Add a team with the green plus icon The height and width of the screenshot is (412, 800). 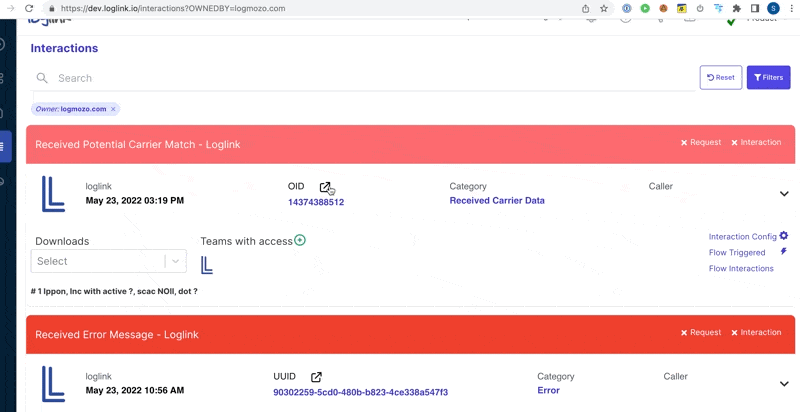point(300,240)
